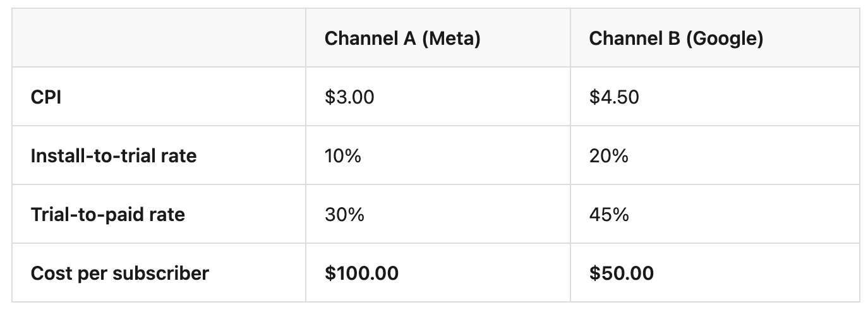Click the empty top-left header cell

click(x=159, y=39)
